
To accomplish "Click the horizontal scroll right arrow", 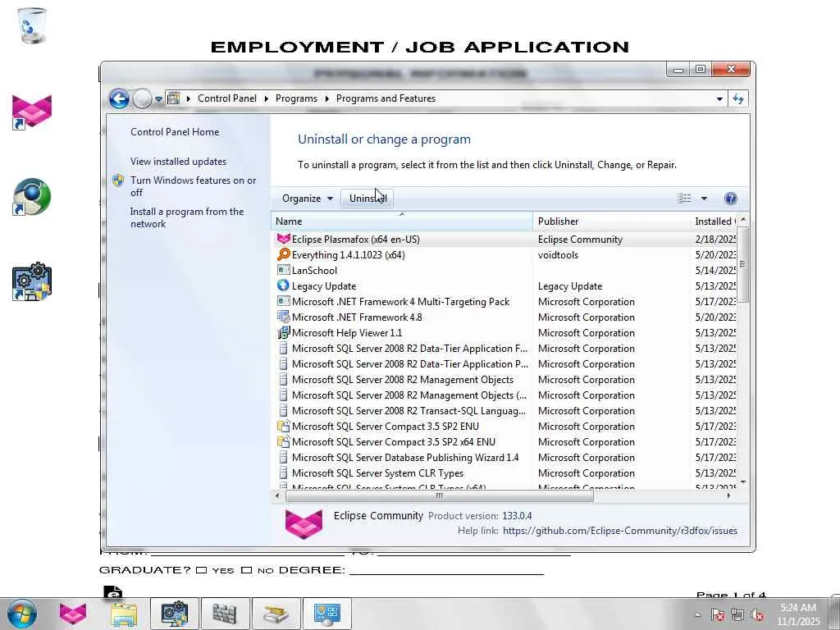I will point(728,495).
